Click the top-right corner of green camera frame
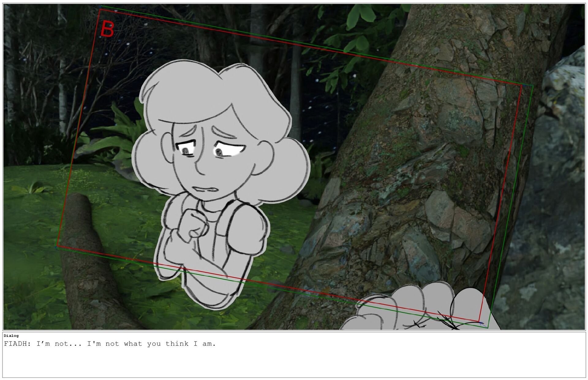 click(533, 86)
